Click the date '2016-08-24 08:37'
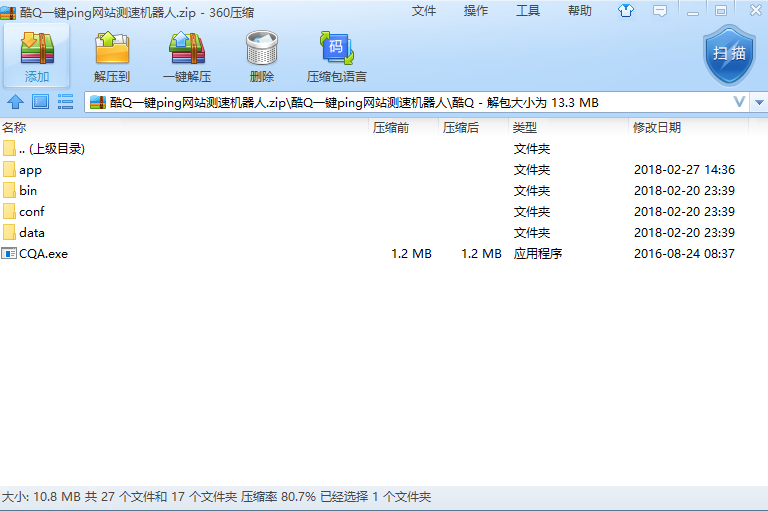768x511 pixels. (684, 254)
